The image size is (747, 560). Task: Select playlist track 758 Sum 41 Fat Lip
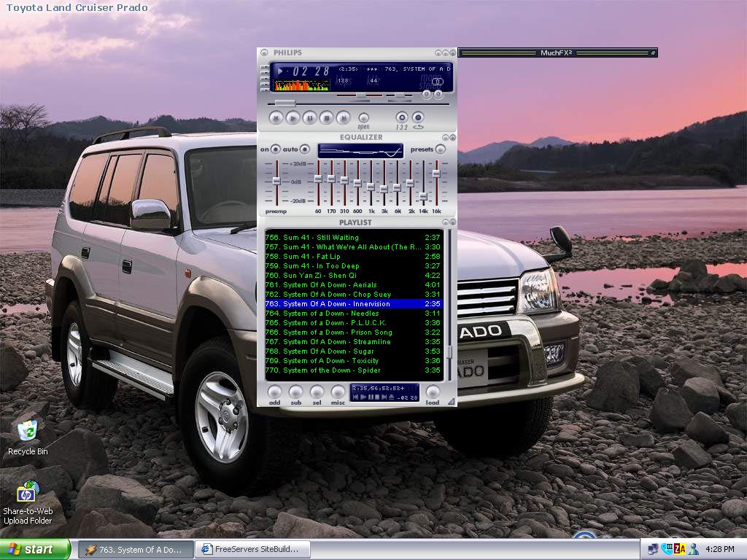353,256
